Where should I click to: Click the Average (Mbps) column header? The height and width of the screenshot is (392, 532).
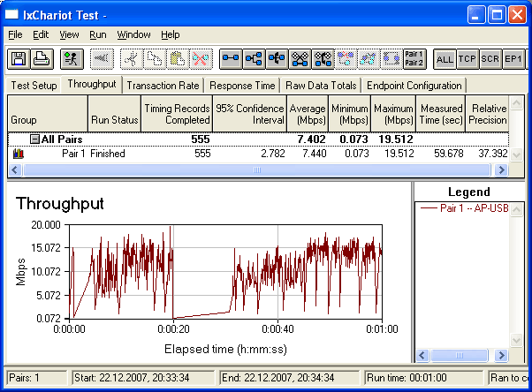click(308, 114)
